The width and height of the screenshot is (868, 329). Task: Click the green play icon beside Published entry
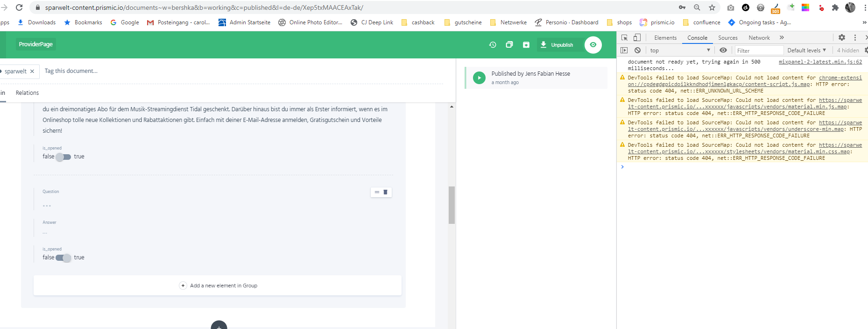click(479, 78)
